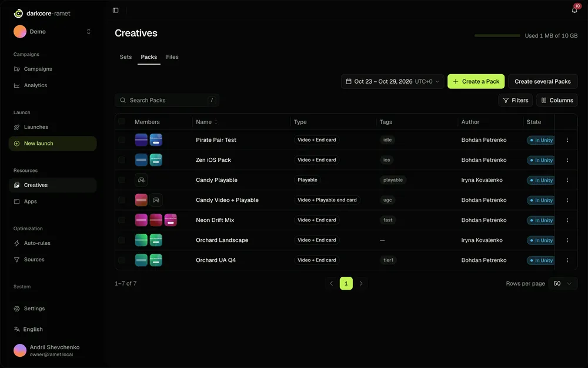This screenshot has height=368, width=588.
Task: Check the Pirate Pair Test row checkbox
Action: tap(122, 140)
